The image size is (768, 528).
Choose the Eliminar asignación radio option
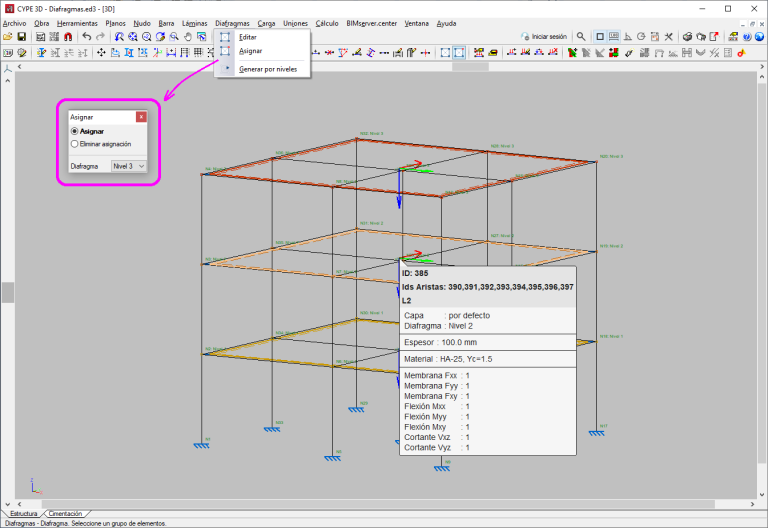coord(75,144)
